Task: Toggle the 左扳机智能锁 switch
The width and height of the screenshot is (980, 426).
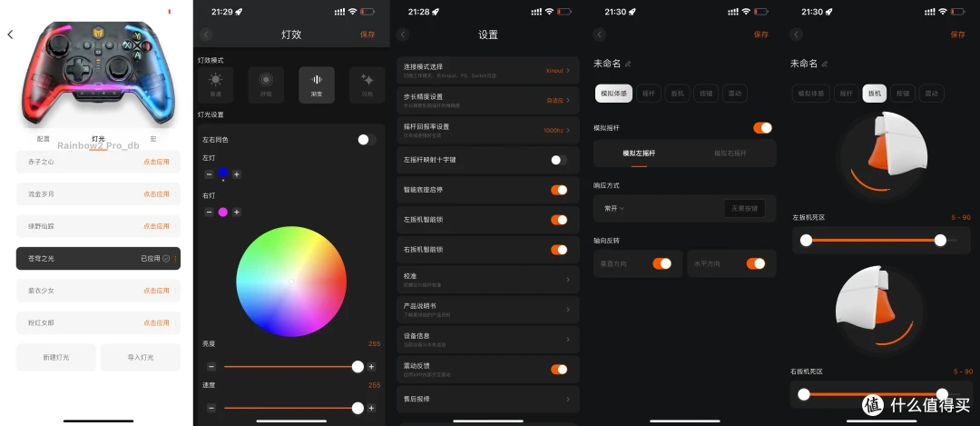Action: pos(559,220)
